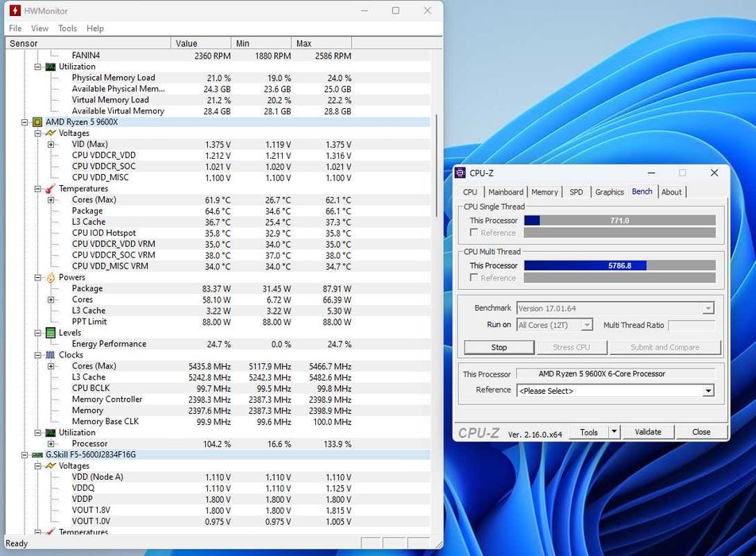Viewport: 756px width, 556px height.
Task: Open the Help menu in HWMonitor
Action: pos(95,29)
